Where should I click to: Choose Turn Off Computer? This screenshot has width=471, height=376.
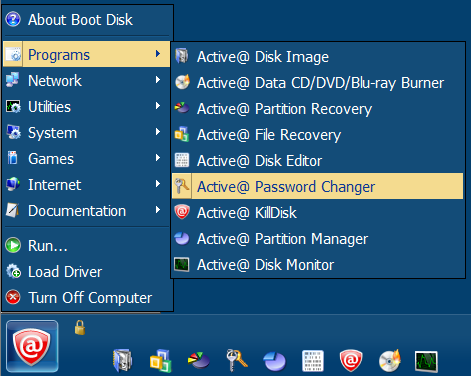[87, 297]
